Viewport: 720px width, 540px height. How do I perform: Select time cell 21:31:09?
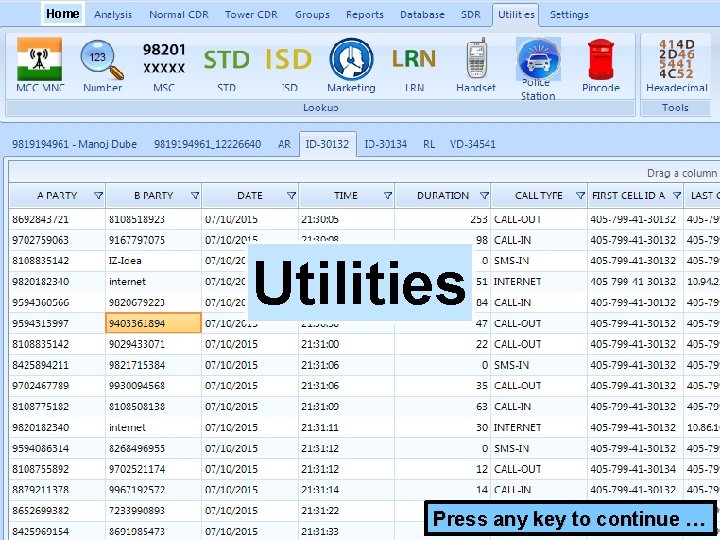coord(346,406)
